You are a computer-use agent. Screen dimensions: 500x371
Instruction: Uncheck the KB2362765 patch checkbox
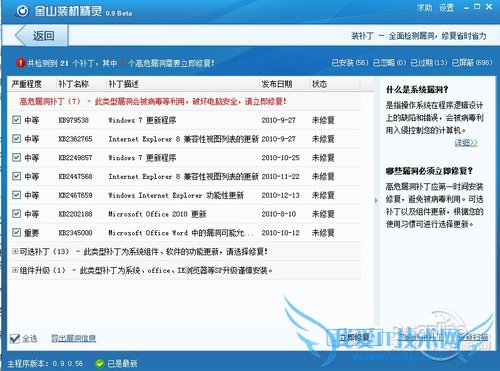coord(16,138)
